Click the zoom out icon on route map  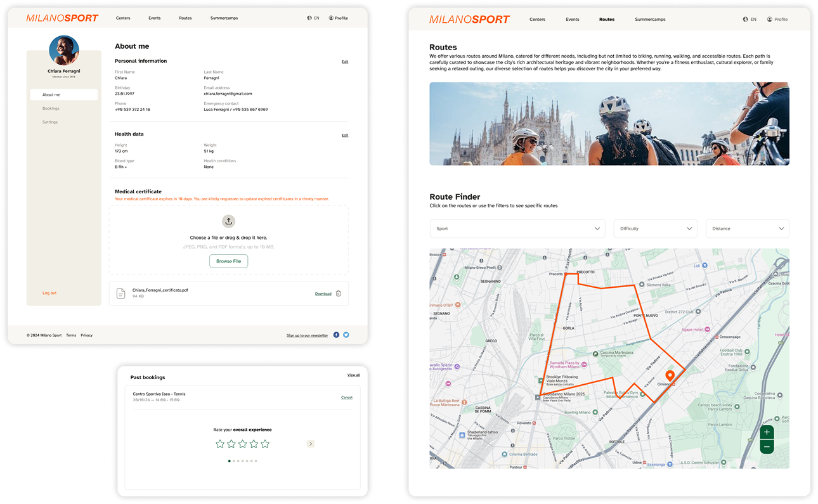[x=767, y=446]
